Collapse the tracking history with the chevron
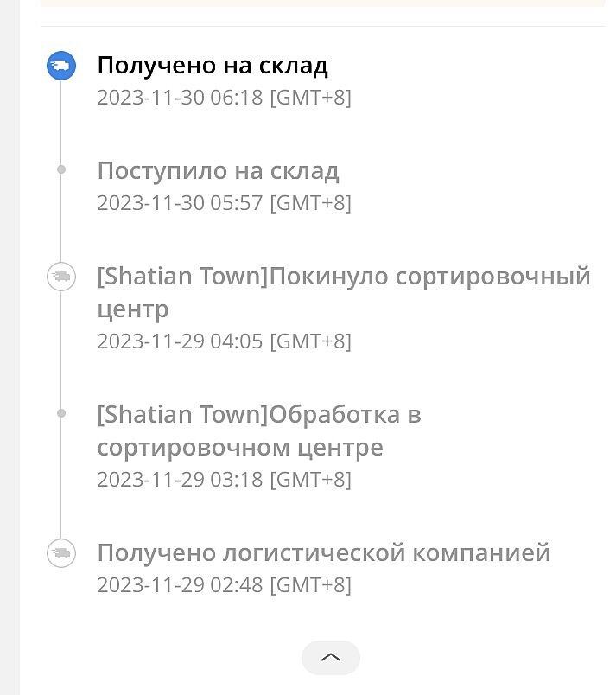Image resolution: width=616 pixels, height=695 pixels. 330,658
